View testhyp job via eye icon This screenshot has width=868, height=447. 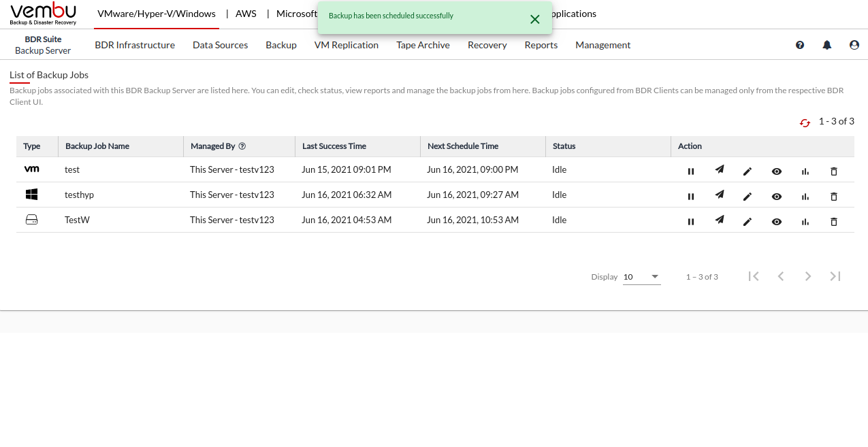click(x=777, y=197)
